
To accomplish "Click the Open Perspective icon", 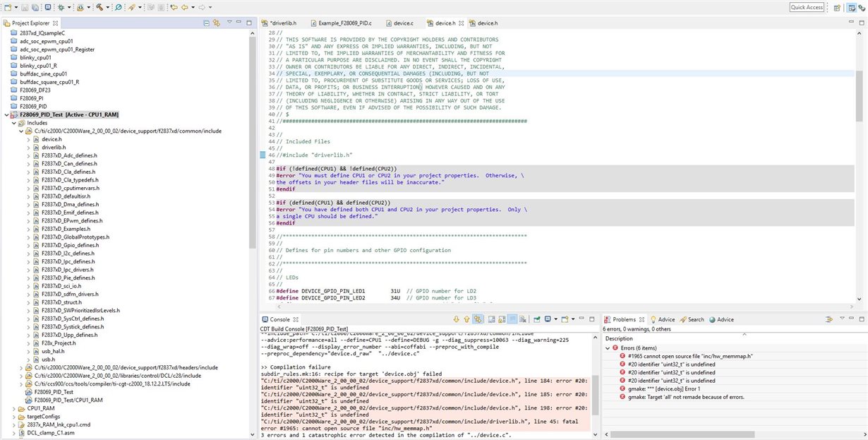I will tap(837, 7).
